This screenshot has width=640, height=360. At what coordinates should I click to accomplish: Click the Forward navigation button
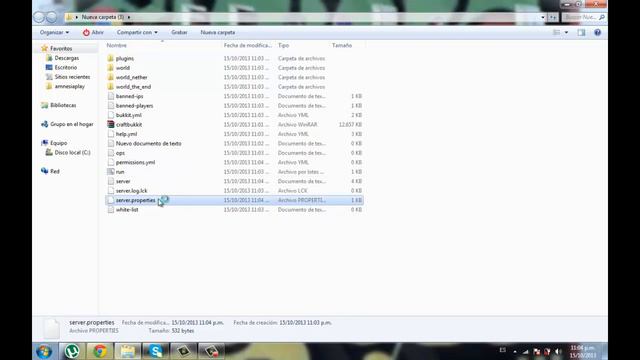click(51, 17)
